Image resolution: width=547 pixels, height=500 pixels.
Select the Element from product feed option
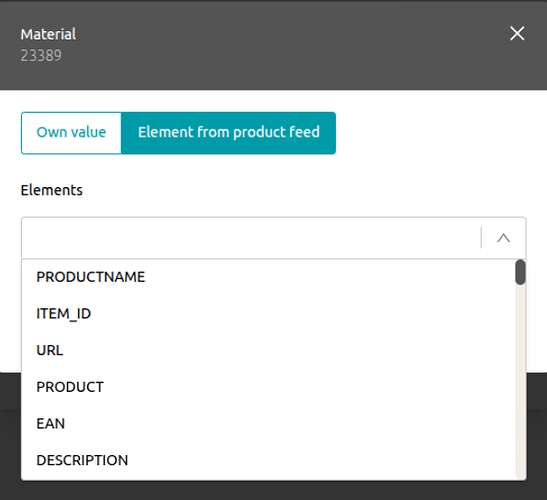[228, 133]
